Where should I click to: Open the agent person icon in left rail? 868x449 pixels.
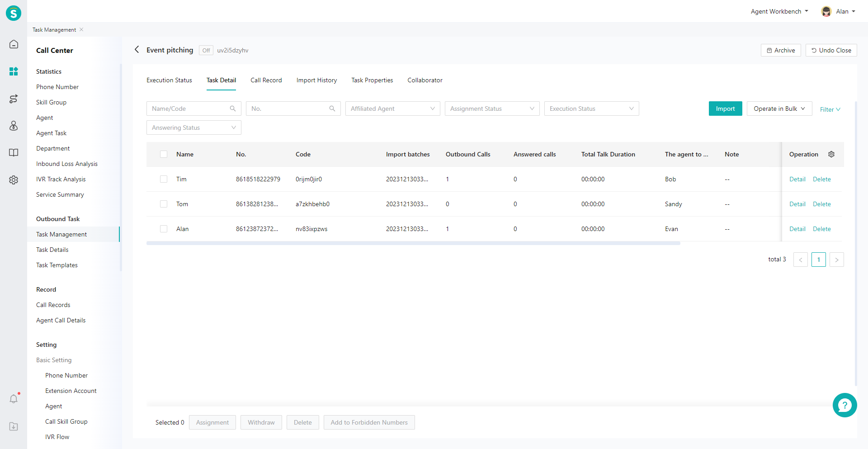[14, 126]
